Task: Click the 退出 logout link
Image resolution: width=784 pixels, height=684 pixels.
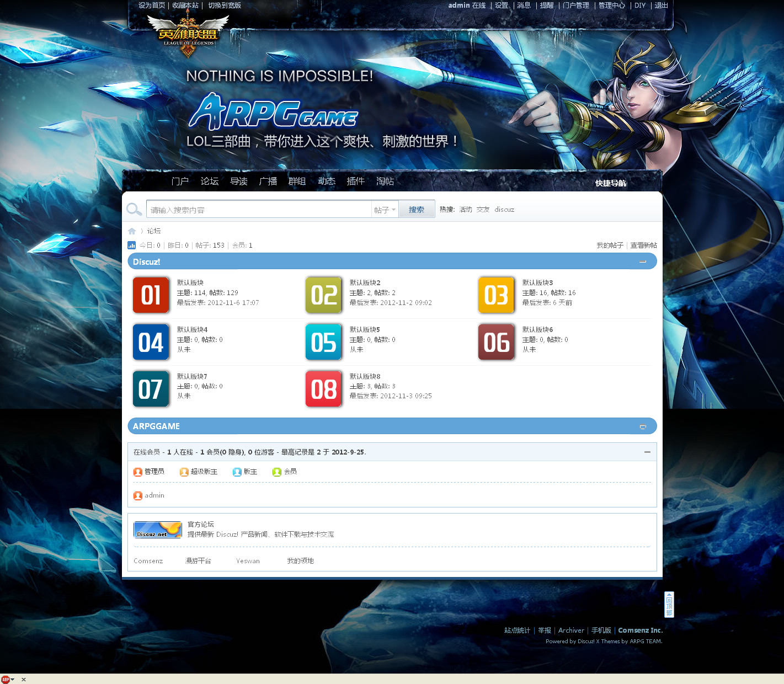Action: point(662,6)
